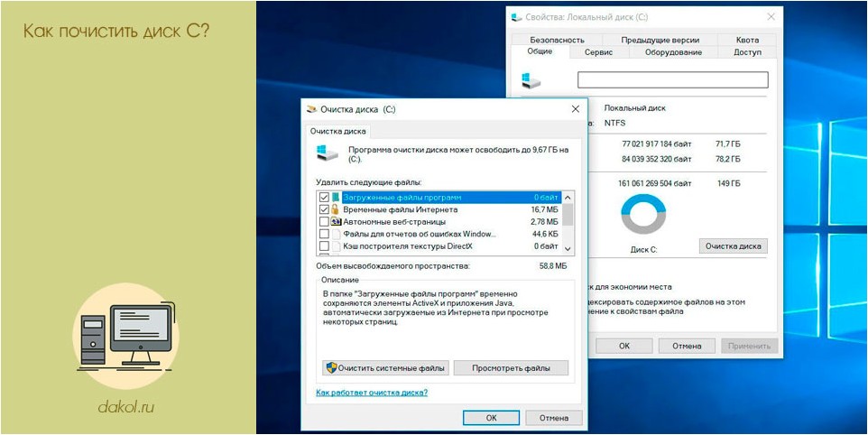Click the files list scrollbar thumb

(x=568, y=215)
